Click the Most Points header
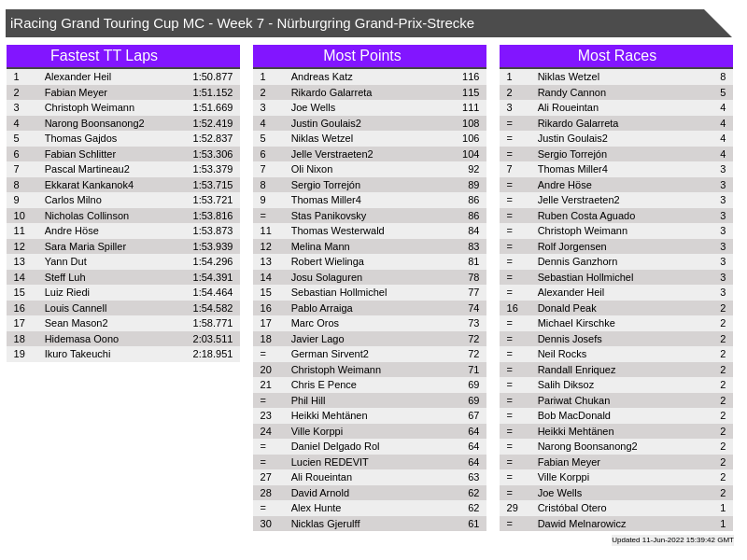This screenshot has width=747, height=560. tap(362, 56)
